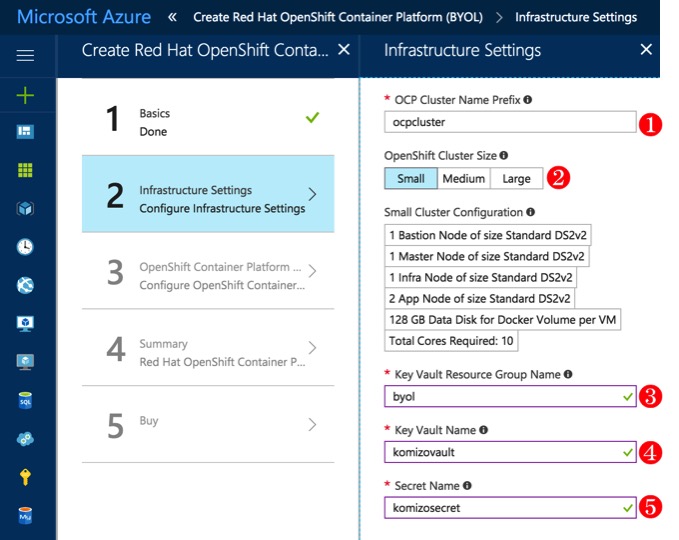Click the OCP Cluster Name Prefix field

tap(510, 123)
